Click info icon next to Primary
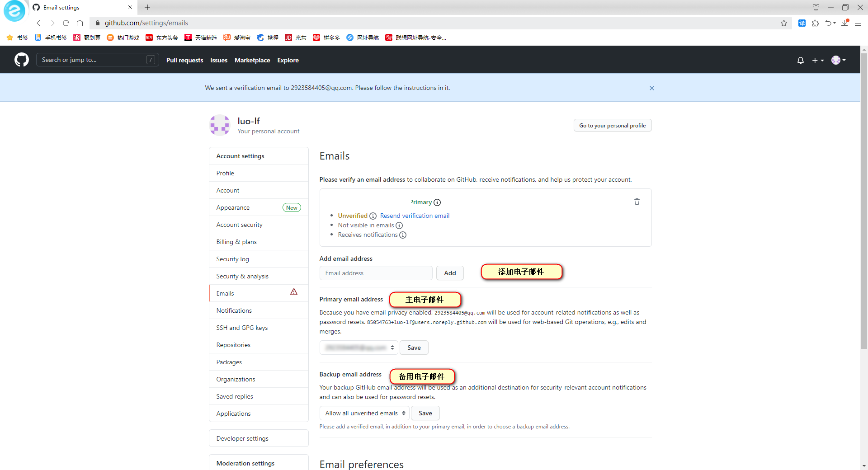 [437, 202]
